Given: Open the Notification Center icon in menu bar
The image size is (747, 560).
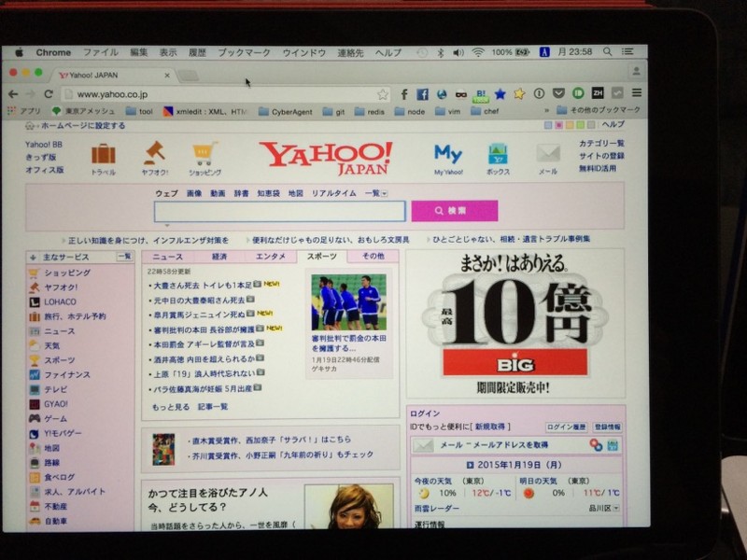Looking at the screenshot, I should point(627,51).
